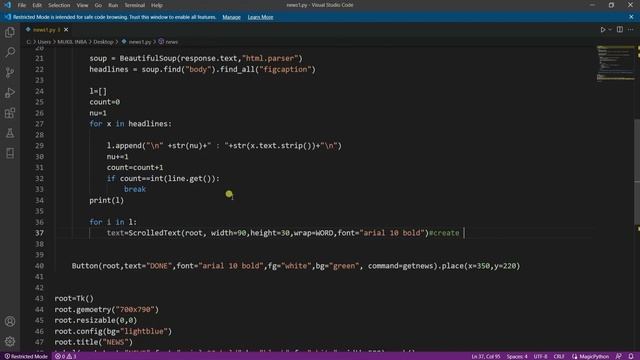Open the Run and Debug view
640x360 pixels.
point(10,93)
